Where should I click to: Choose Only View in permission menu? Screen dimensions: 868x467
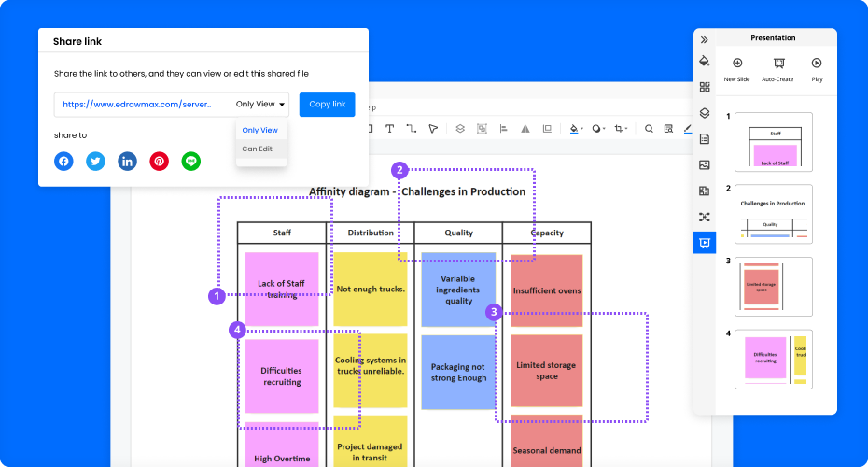click(x=259, y=130)
